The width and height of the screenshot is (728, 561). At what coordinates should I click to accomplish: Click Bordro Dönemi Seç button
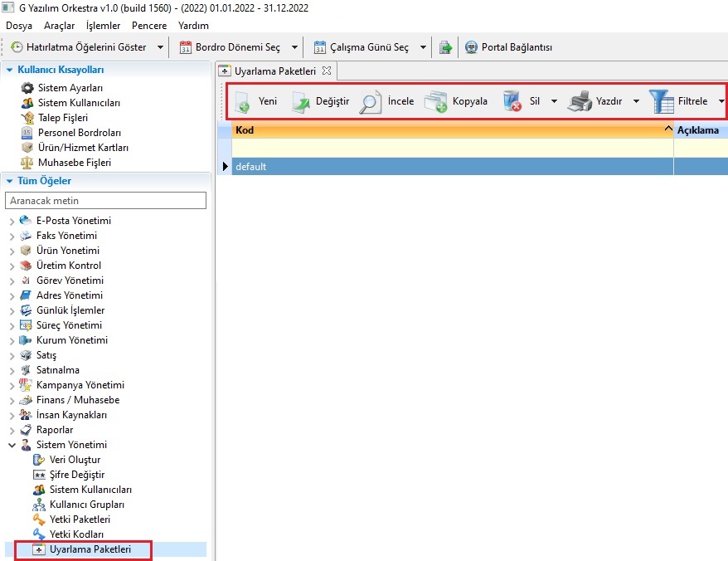[234, 47]
